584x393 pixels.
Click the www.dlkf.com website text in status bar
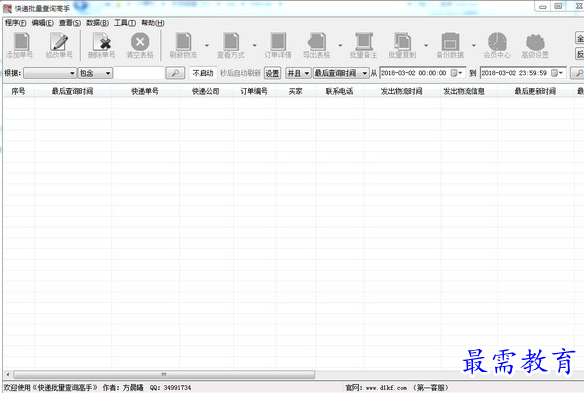(386, 388)
